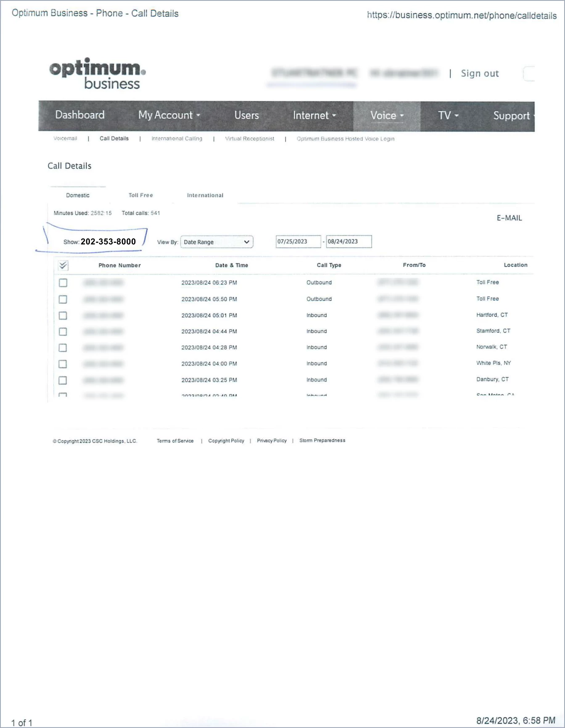The image size is (565, 728).
Task: Click the Sign out link
Action: coord(480,74)
